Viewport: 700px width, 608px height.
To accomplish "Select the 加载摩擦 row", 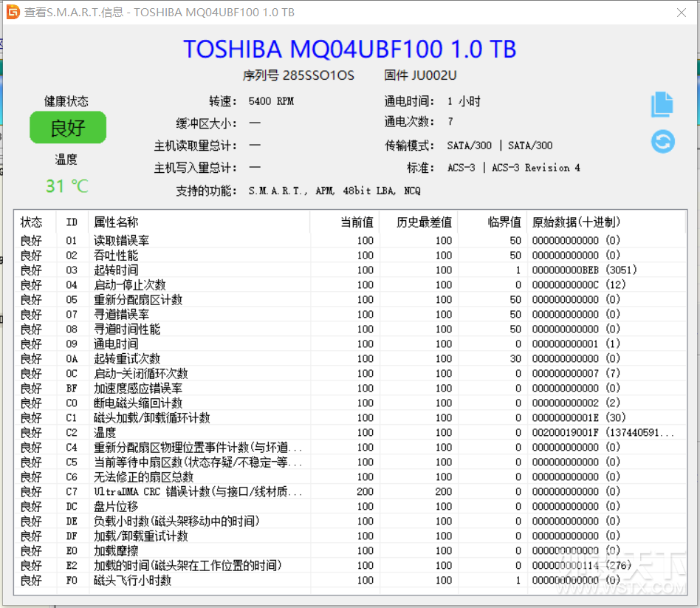I will coord(351,550).
